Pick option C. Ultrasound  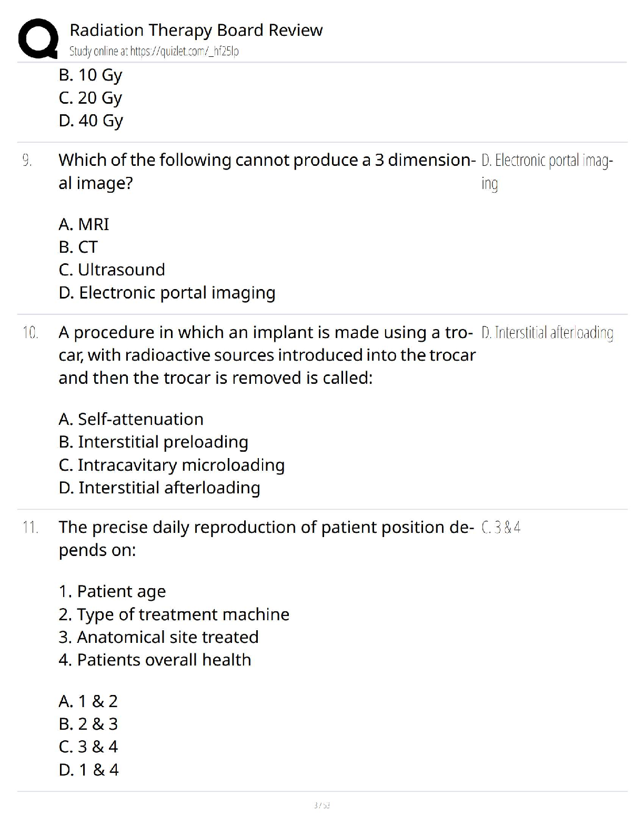[x=112, y=270]
